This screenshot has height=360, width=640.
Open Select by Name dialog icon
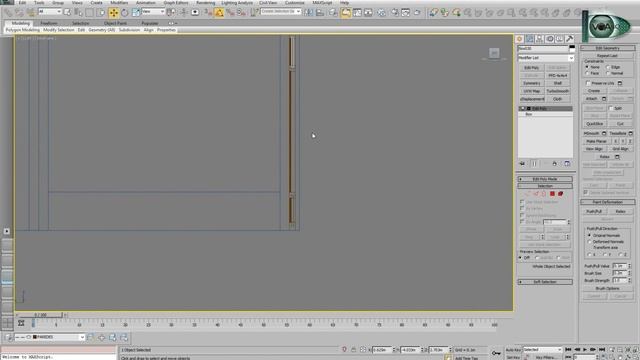(78, 13)
